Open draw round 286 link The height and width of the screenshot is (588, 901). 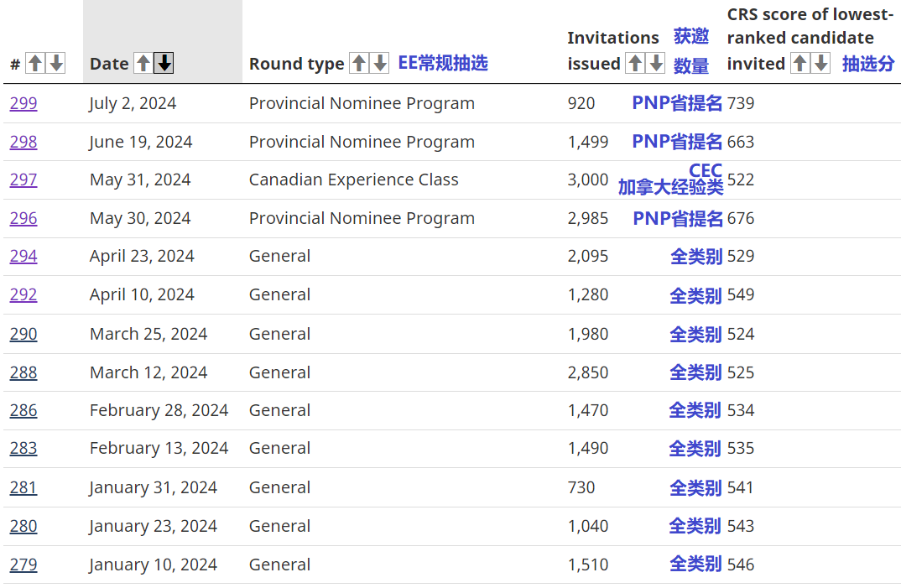pos(23,410)
